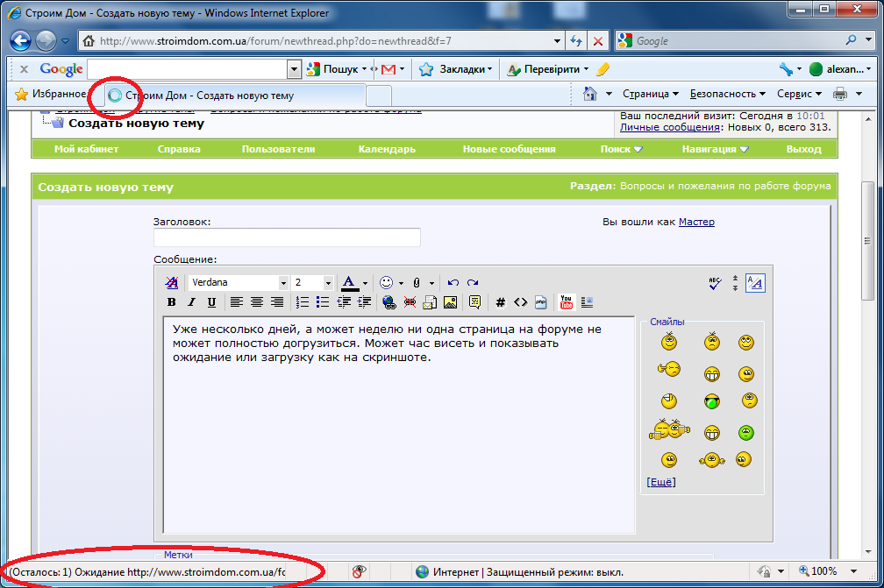Screen dimensions: 884x588
Task: Insert YouTube video tag
Action: point(566,302)
